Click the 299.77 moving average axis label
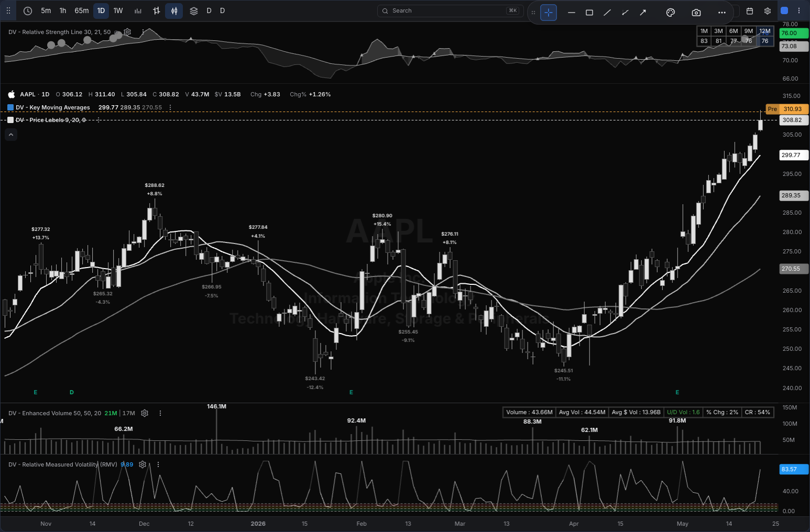The height and width of the screenshot is (532, 810). (794, 155)
